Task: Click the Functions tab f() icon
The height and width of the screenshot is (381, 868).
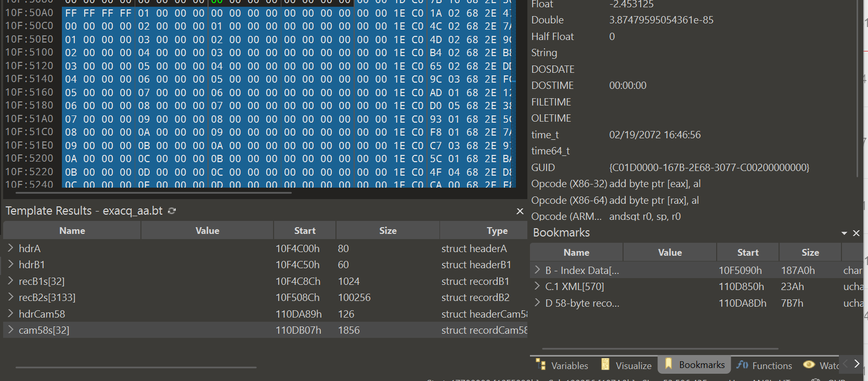Action: [x=742, y=365]
